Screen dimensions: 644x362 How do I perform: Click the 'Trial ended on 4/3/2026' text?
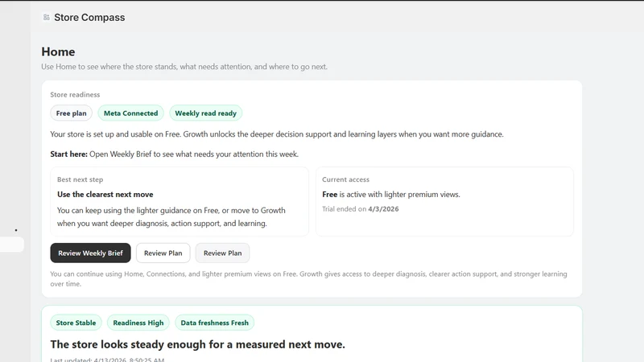[361, 209]
